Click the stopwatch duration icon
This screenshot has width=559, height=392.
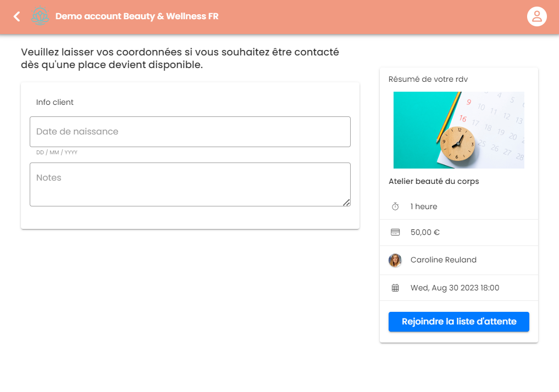395,206
